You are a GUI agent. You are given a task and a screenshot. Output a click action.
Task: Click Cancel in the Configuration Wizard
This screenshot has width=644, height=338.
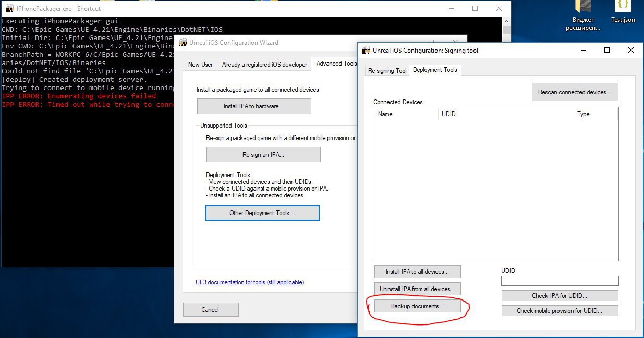[211, 309]
